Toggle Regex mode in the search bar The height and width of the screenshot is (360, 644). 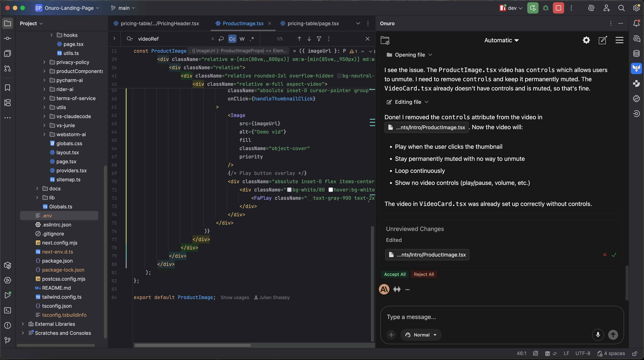(x=252, y=39)
